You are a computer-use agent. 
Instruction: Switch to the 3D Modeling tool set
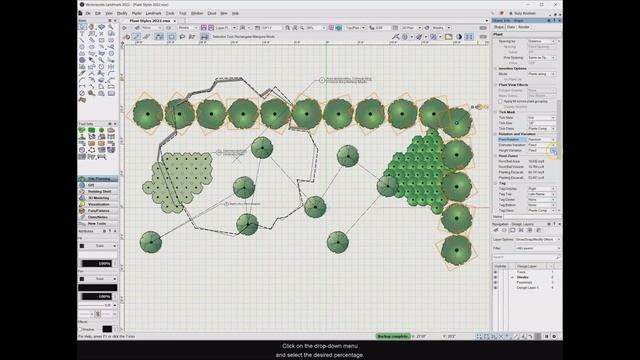click(98, 198)
